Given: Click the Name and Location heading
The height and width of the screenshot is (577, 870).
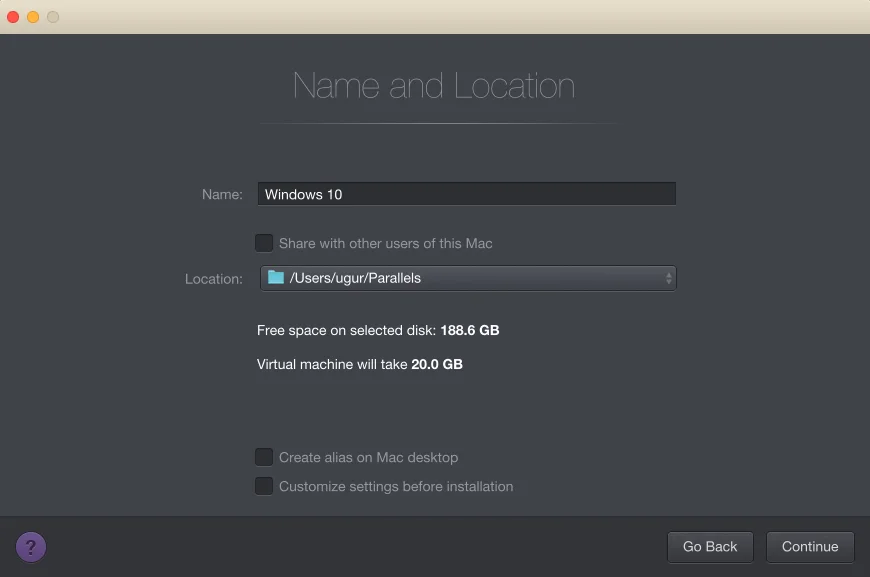Looking at the screenshot, I should coord(434,86).
